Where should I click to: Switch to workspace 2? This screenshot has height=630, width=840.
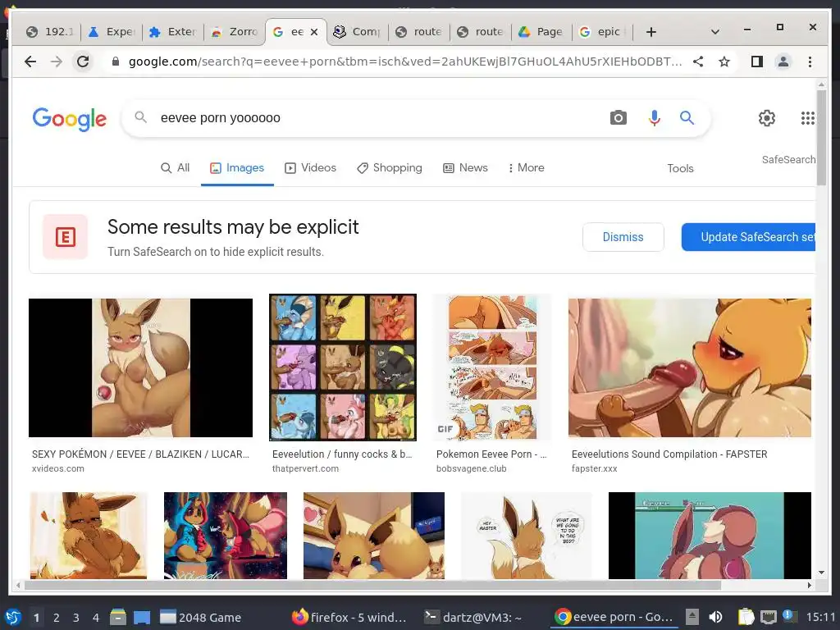point(57,618)
